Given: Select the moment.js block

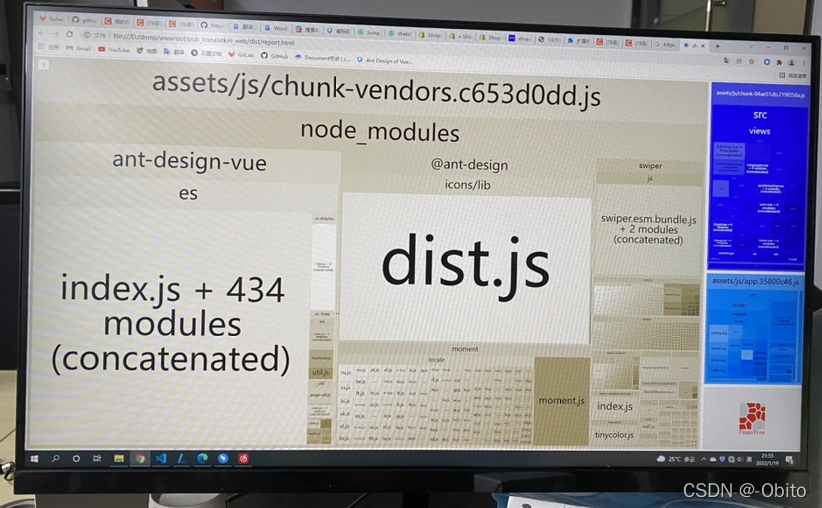Looking at the screenshot, I should pyautogui.click(x=561, y=401).
